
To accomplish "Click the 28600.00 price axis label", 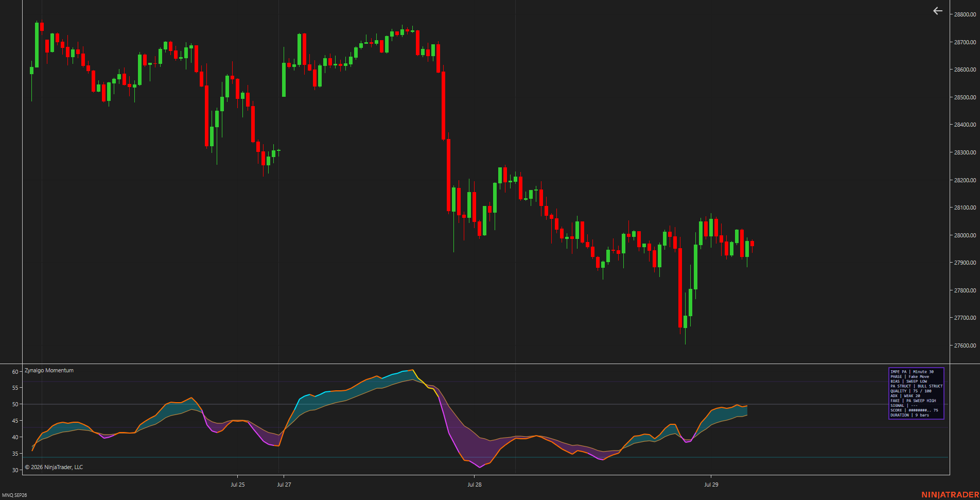I will (x=965, y=70).
